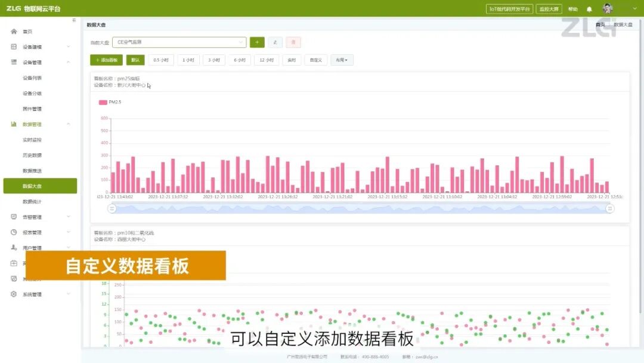Open 数据大盘 in the sidebar
644x363 pixels.
[x=41, y=186]
